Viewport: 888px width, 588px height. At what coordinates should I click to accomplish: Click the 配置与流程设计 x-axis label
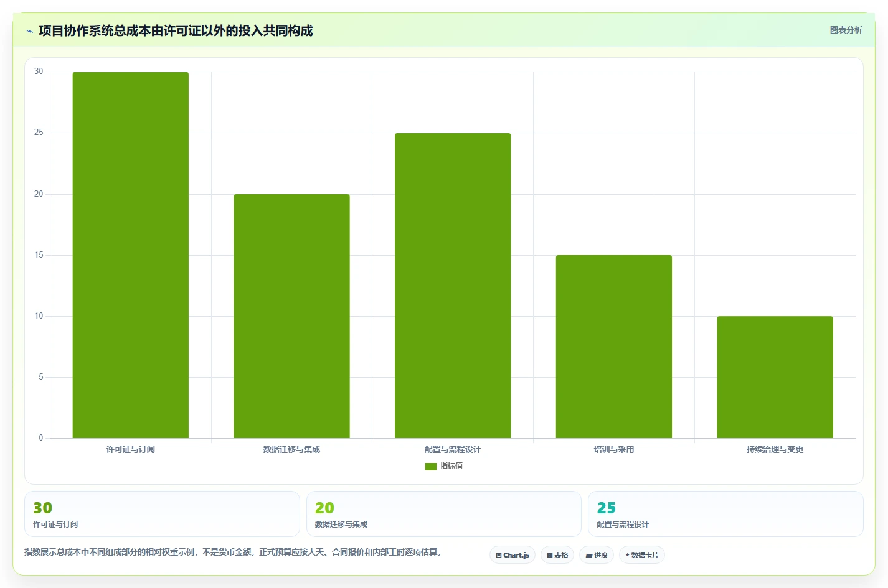click(453, 449)
